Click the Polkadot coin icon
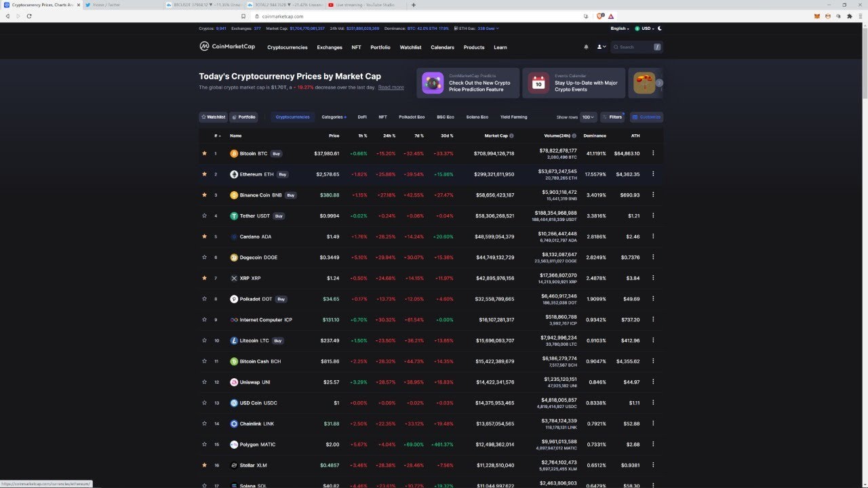Image resolution: width=868 pixels, height=488 pixels. pos(234,299)
